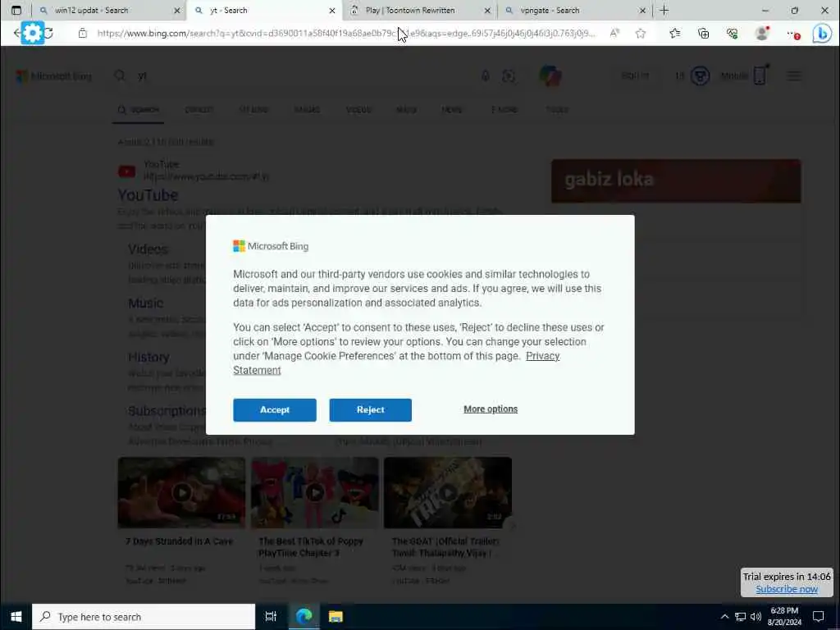The width and height of the screenshot is (840, 630).
Task: Click the taskbar search box
Action: click(x=144, y=617)
